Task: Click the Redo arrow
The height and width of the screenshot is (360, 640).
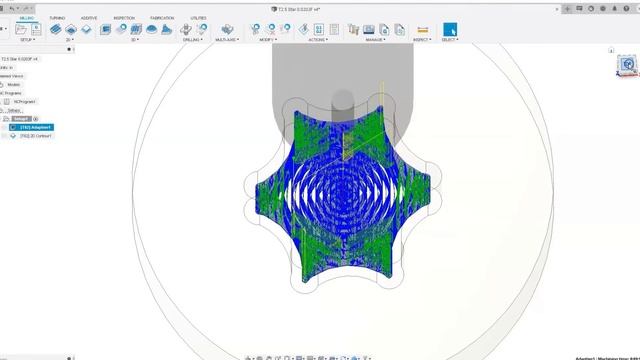Action: click(x=26, y=9)
